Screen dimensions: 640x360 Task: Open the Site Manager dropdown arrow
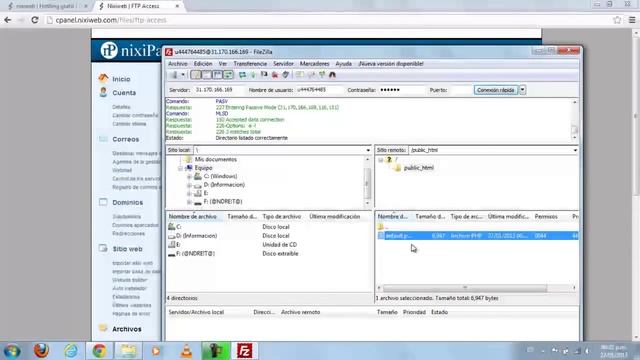click(x=183, y=75)
